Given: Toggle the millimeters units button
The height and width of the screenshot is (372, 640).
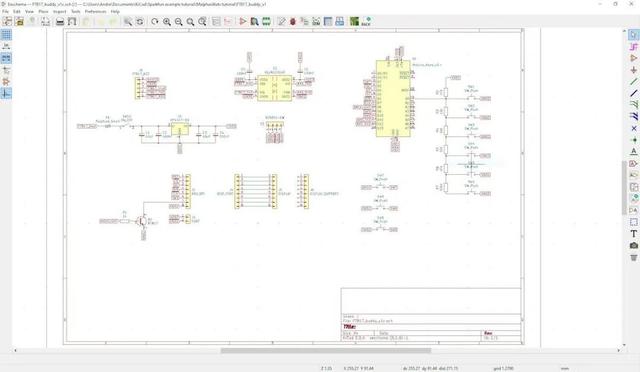Looking at the screenshot, I should click(6, 58).
